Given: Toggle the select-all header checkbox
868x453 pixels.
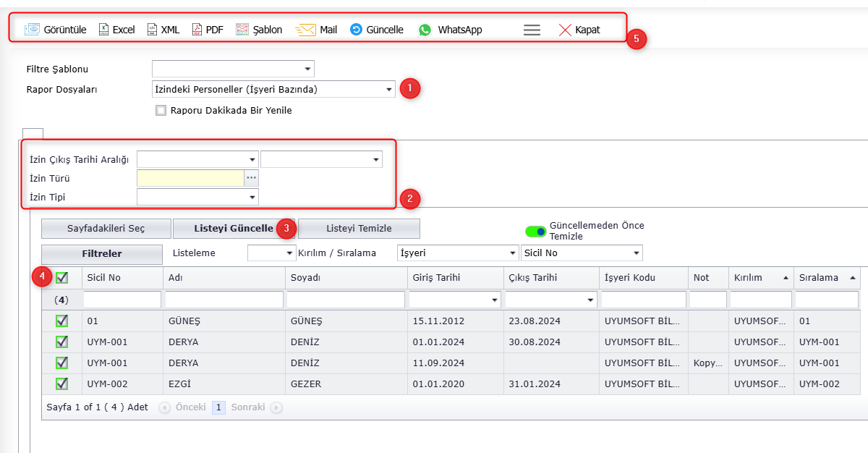Looking at the screenshot, I should [62, 277].
